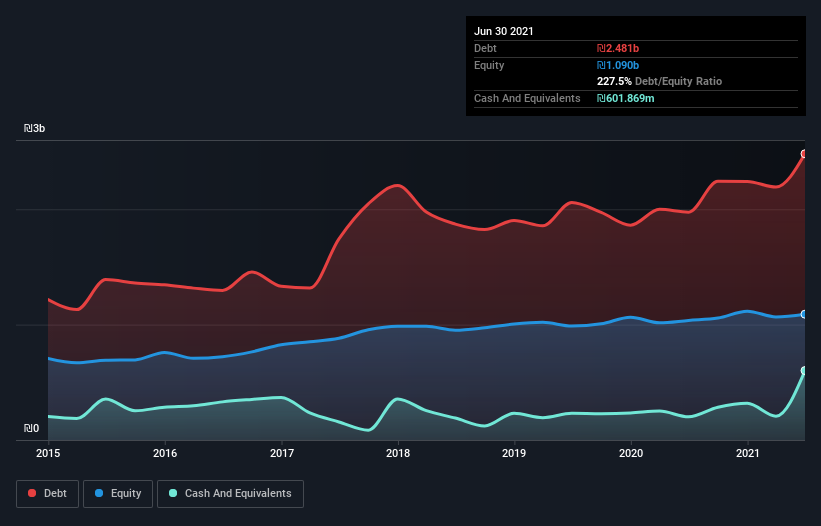
Task: Click the 2019 axis label
Action: (x=514, y=453)
